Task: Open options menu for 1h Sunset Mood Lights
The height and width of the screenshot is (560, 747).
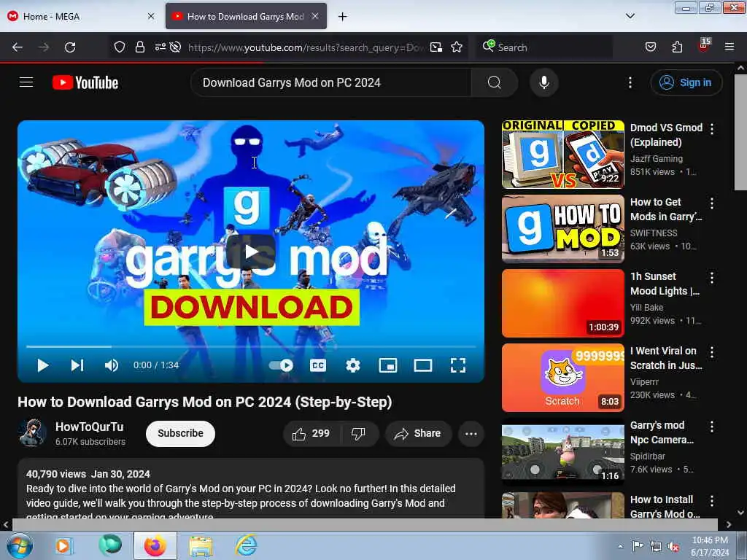Action: pos(712,278)
